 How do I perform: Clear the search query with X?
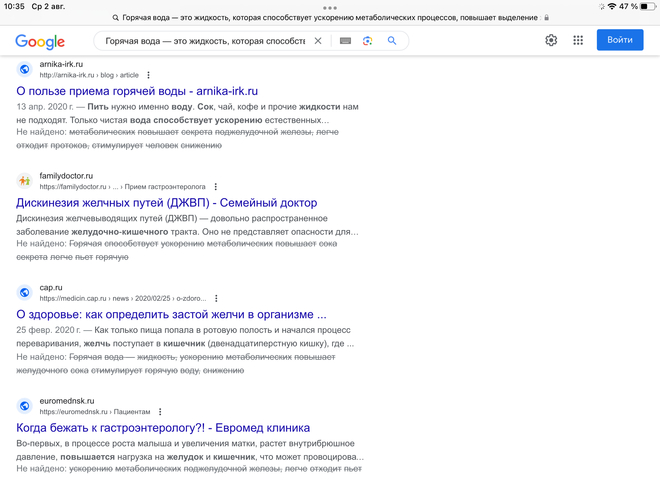pyautogui.click(x=318, y=41)
